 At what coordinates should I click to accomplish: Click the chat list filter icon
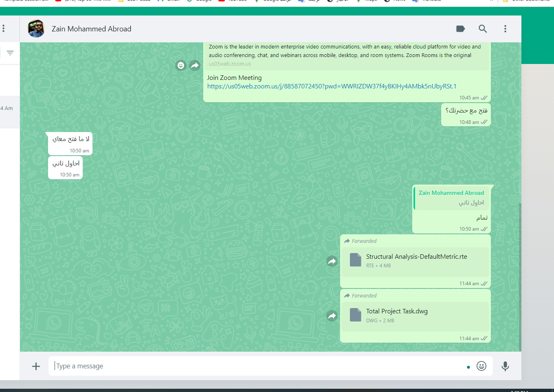(10, 53)
